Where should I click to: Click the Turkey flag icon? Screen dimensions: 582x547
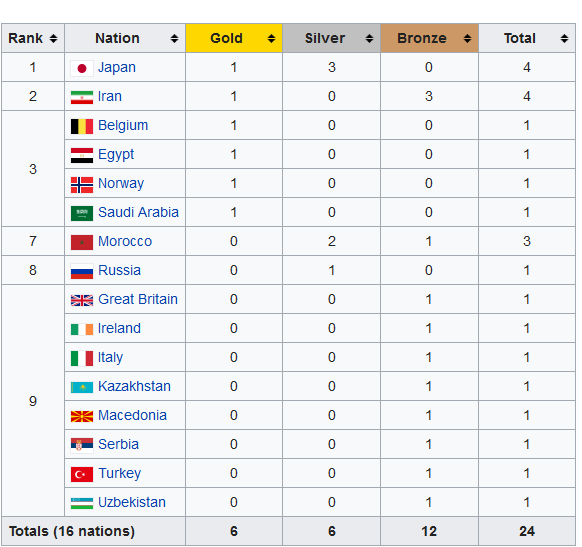coord(82,474)
